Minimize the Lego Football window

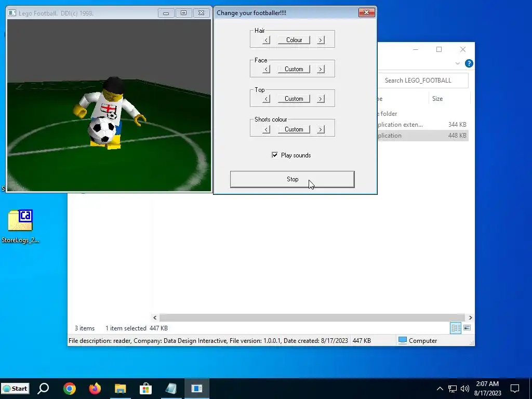coord(166,13)
